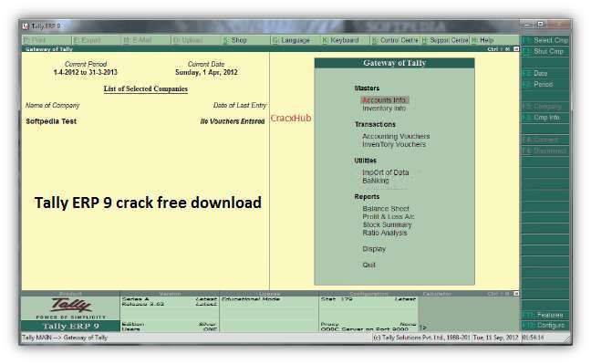Open the Balance Sheet report
The height and width of the screenshot is (364, 591).
(386, 209)
